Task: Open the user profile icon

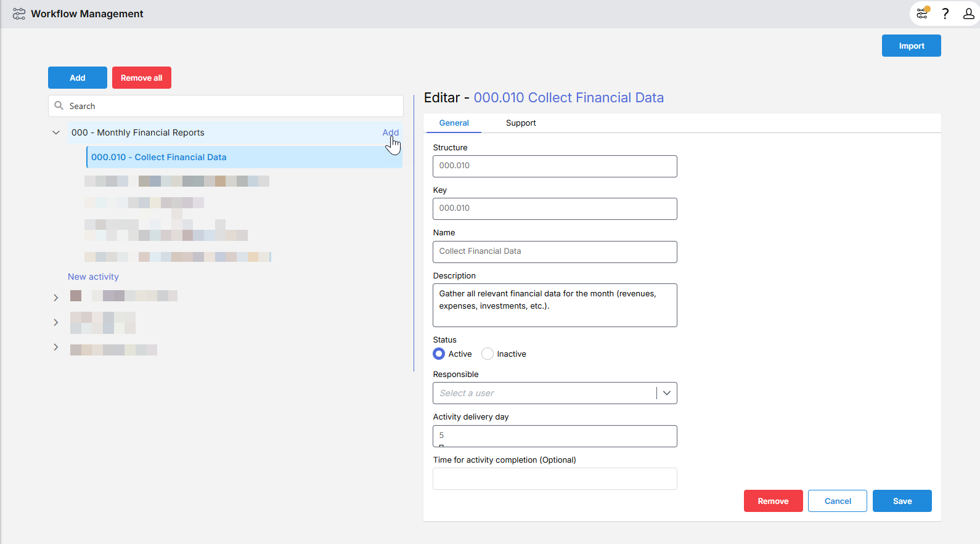Action: coord(968,14)
